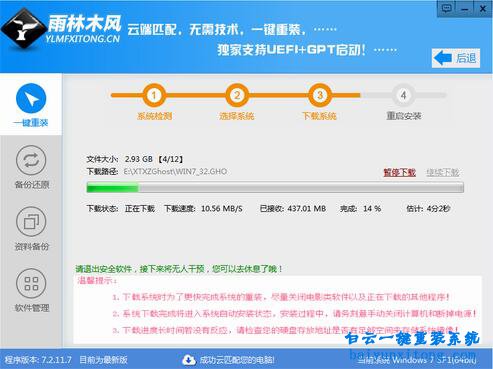493x369 pixels.
Task: Click the received 437.01 MB value
Action: click(307, 209)
